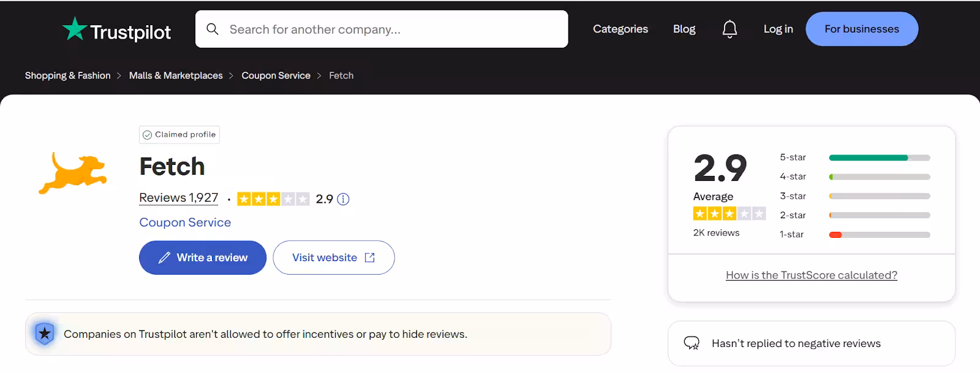
Task: Open the Blog page
Action: (684, 29)
